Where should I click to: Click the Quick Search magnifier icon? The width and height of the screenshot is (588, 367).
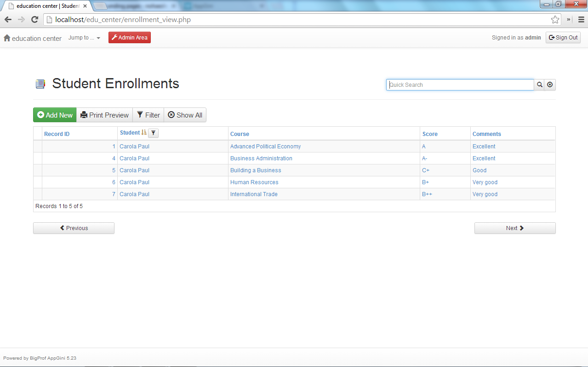[539, 85]
